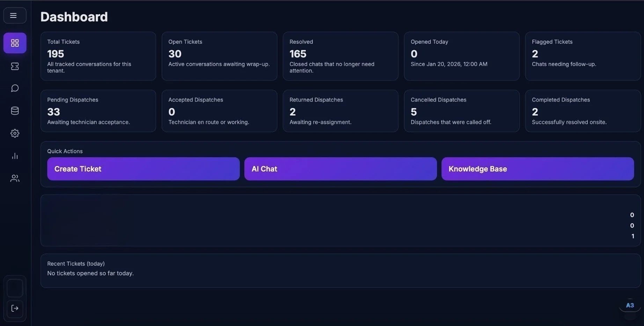Open the Dashboard grid icon in sidebar

(15, 43)
